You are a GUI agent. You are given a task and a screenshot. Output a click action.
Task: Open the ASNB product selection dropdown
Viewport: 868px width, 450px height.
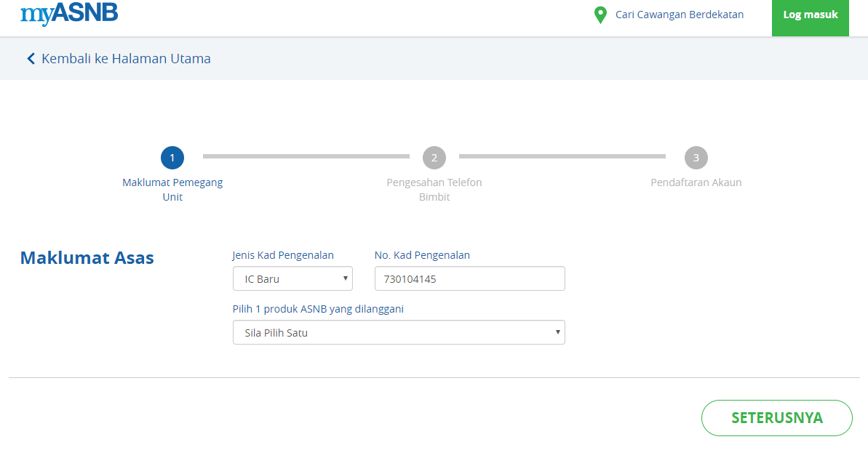[399, 332]
